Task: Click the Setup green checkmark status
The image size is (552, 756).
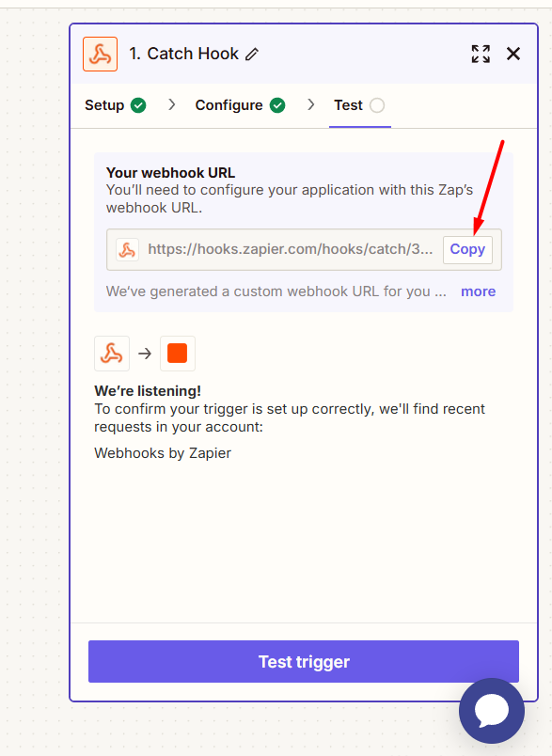Action: (138, 105)
